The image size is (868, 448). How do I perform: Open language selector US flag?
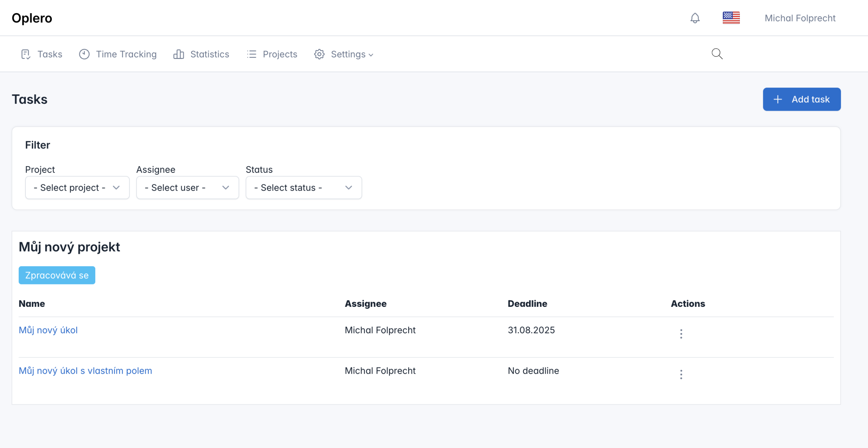tap(731, 18)
